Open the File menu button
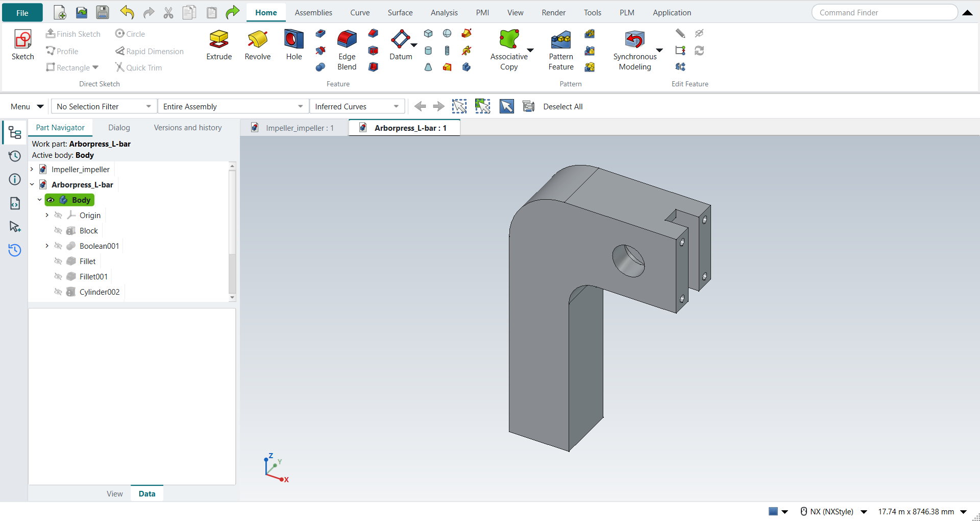This screenshot has height=521, width=980. (22, 13)
